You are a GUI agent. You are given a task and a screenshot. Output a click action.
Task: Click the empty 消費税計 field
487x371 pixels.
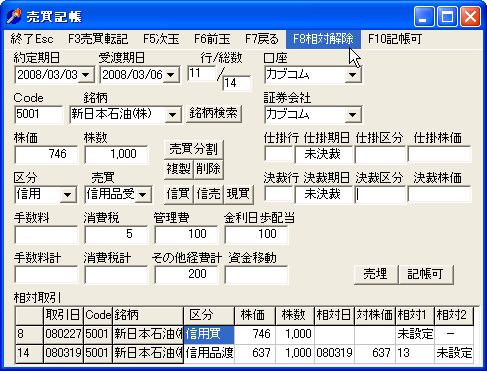tap(116, 275)
